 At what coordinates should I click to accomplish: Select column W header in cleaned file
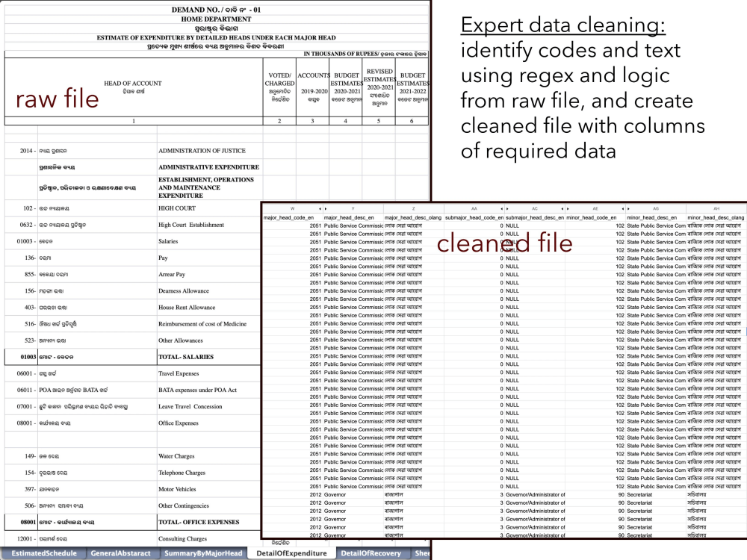(x=293, y=208)
